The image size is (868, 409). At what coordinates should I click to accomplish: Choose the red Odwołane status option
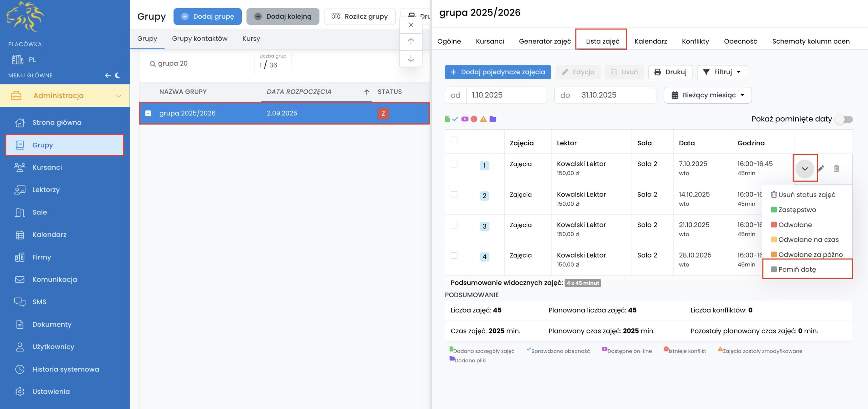[x=795, y=225]
